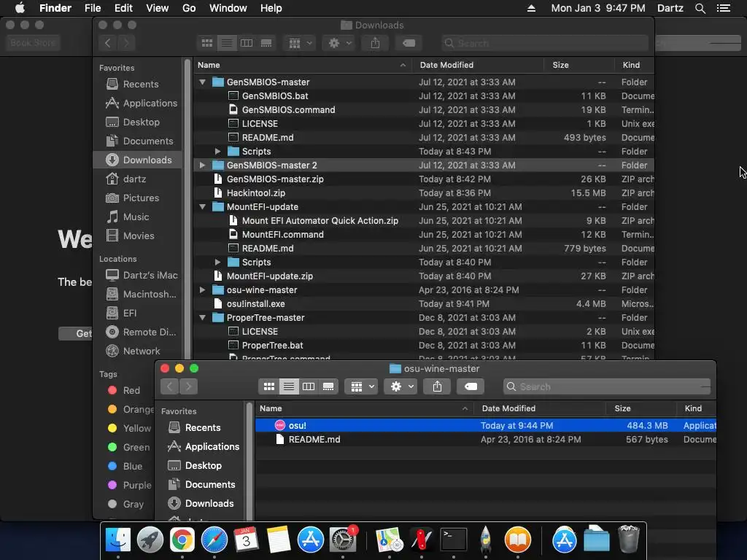
Task: Open Recents in Downloads window sidebar
Action: 137,85
